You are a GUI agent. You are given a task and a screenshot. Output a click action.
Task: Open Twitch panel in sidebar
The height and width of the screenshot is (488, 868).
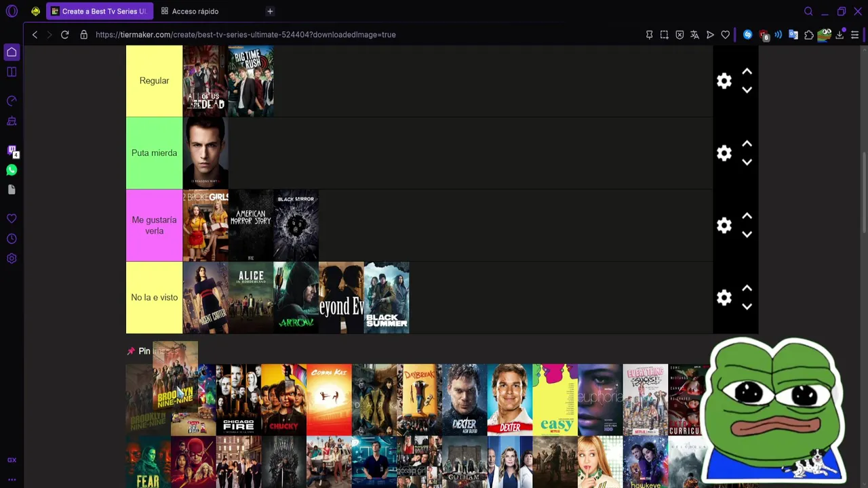(12, 150)
